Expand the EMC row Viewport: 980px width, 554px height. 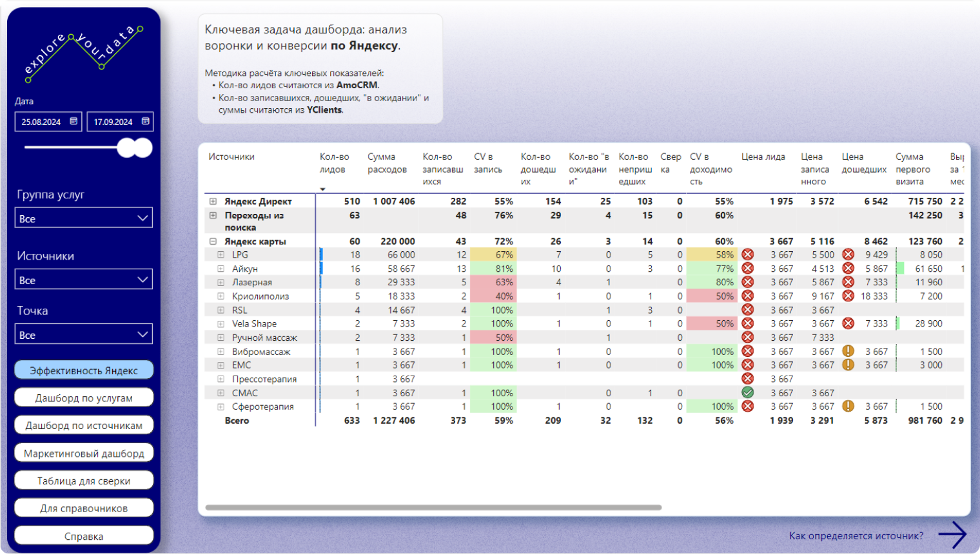220,365
